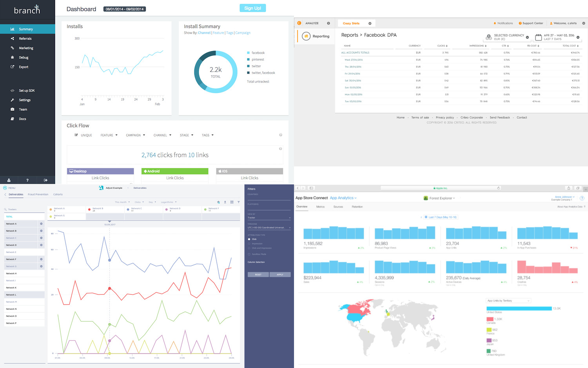The width and height of the screenshot is (588, 368).
Task: Click the Trackers search field
Action: click(x=24, y=209)
